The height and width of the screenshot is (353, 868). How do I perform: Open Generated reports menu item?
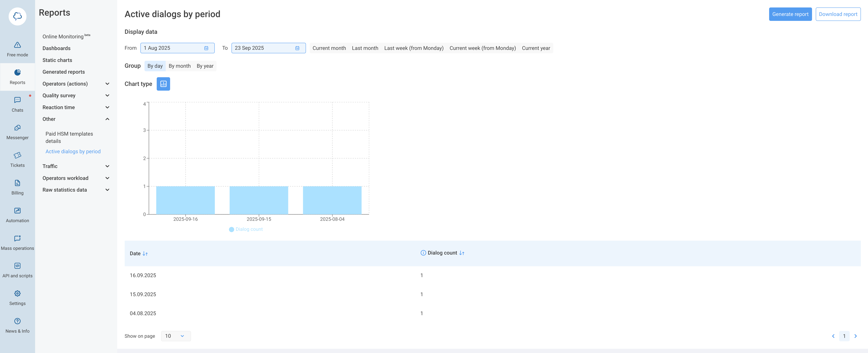click(x=64, y=72)
